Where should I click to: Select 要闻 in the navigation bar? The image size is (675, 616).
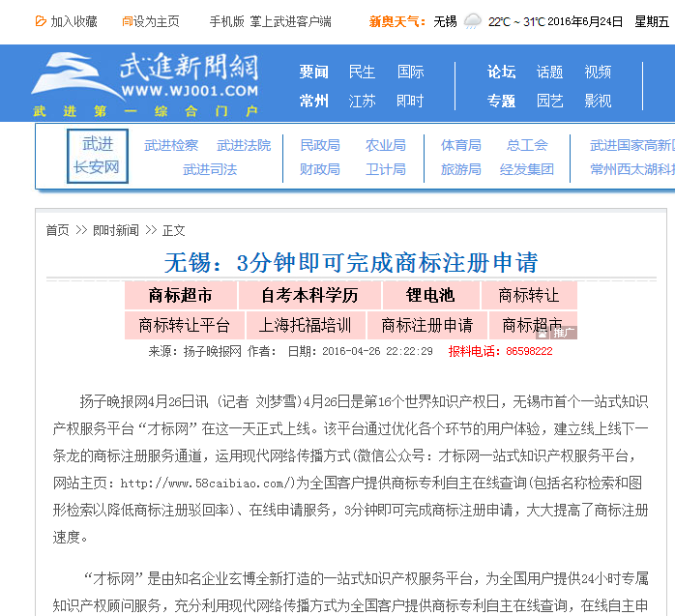tap(313, 72)
